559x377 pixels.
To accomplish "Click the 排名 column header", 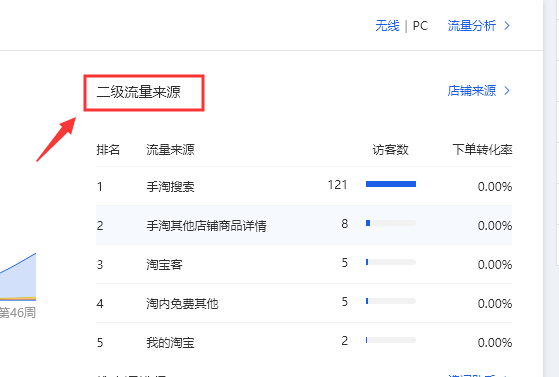I will [x=108, y=149].
